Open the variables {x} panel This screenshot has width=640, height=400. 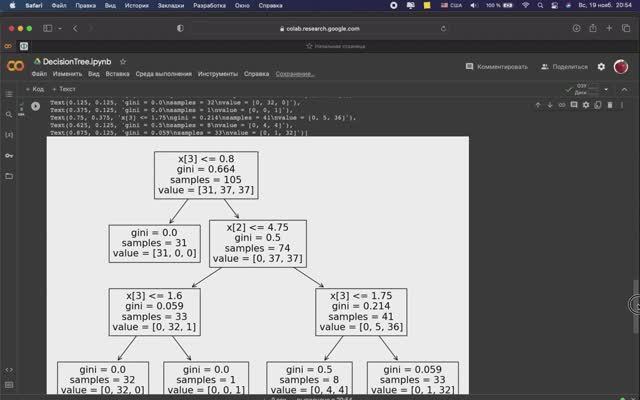(9, 135)
